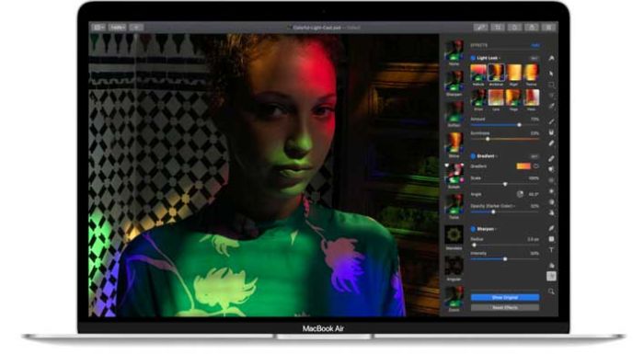Select the Zoom effect preset thumbnail
Image resolution: width=644 pixels, height=354 pixels.
pos(454,296)
